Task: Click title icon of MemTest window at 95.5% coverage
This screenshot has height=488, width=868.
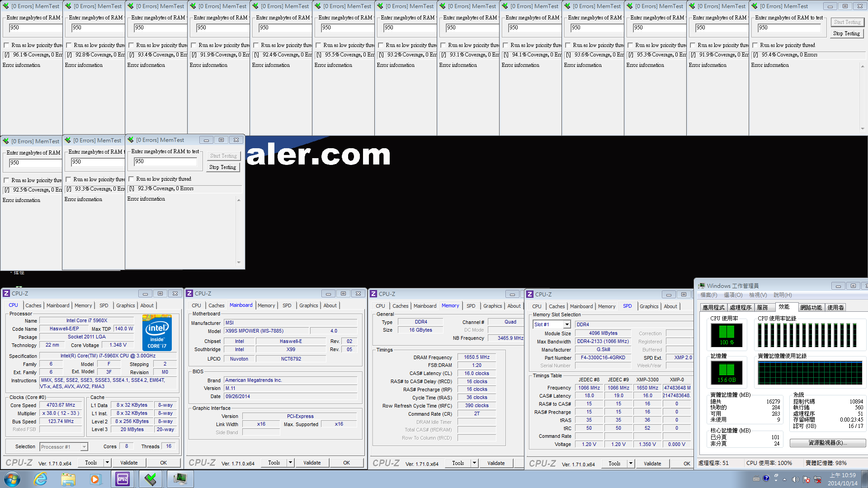Action: click(x=318, y=6)
